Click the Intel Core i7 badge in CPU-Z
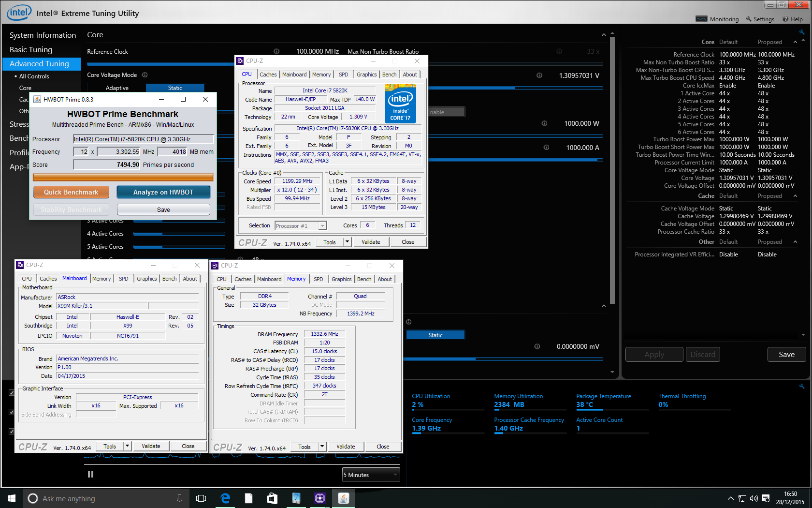Viewport: 812px width, 508px height. tap(400, 104)
